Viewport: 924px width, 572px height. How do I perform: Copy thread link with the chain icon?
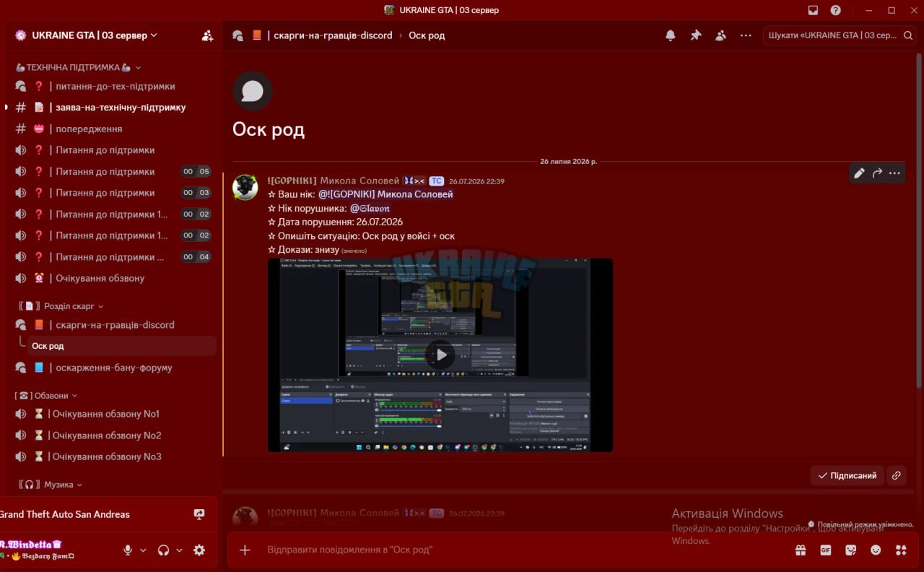point(896,475)
